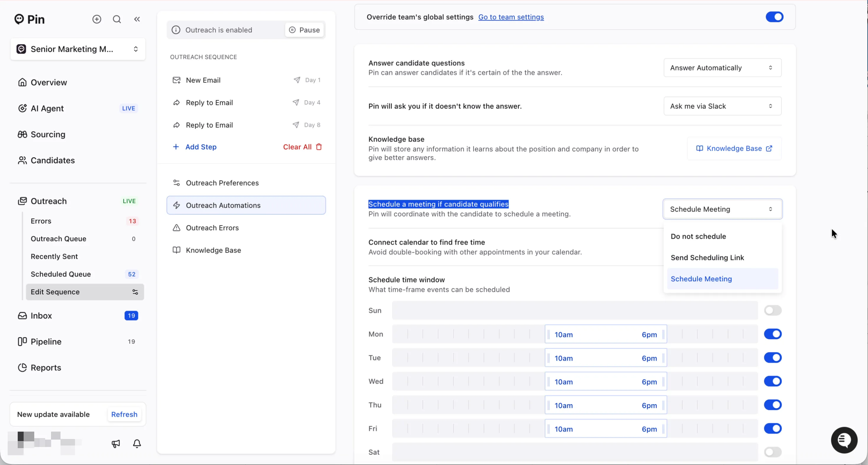Open the Ask me via Slack dropdown
Image resolution: width=868 pixels, height=465 pixels.
pyautogui.click(x=722, y=106)
